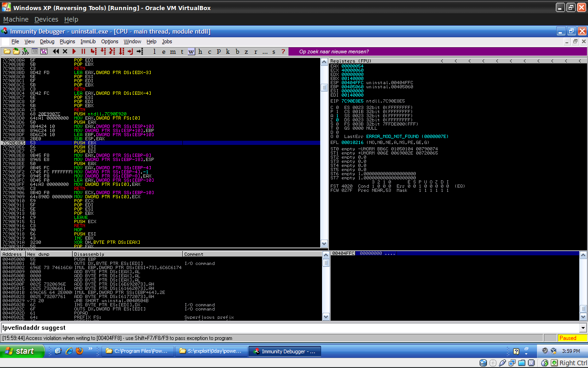Click the yellow Paused status indicator

[572, 338]
